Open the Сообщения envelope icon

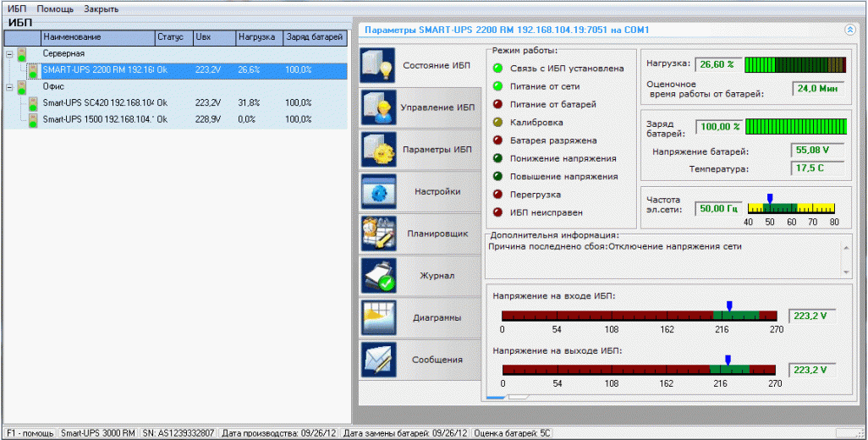tap(378, 360)
